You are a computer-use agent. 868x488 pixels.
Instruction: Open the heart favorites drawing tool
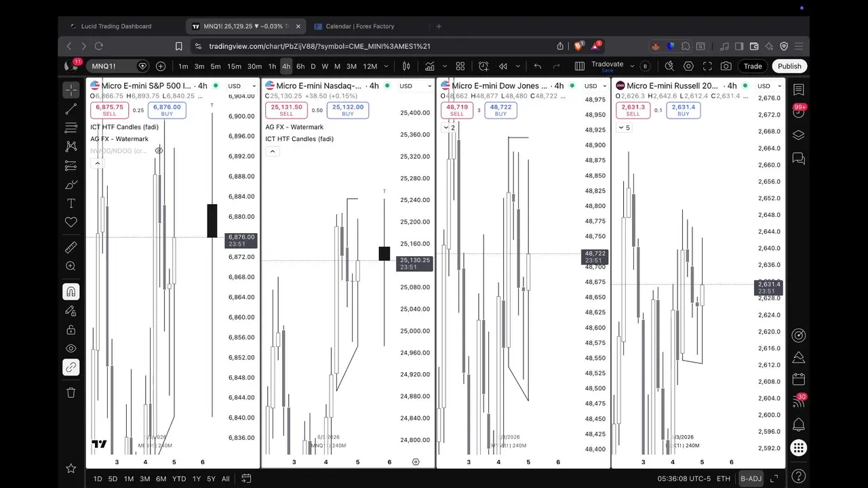click(x=71, y=222)
